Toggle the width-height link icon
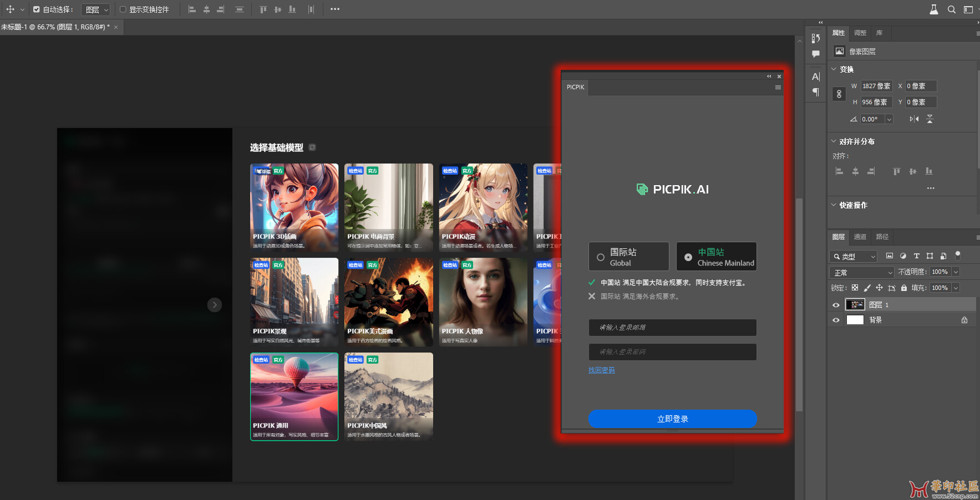 click(839, 94)
